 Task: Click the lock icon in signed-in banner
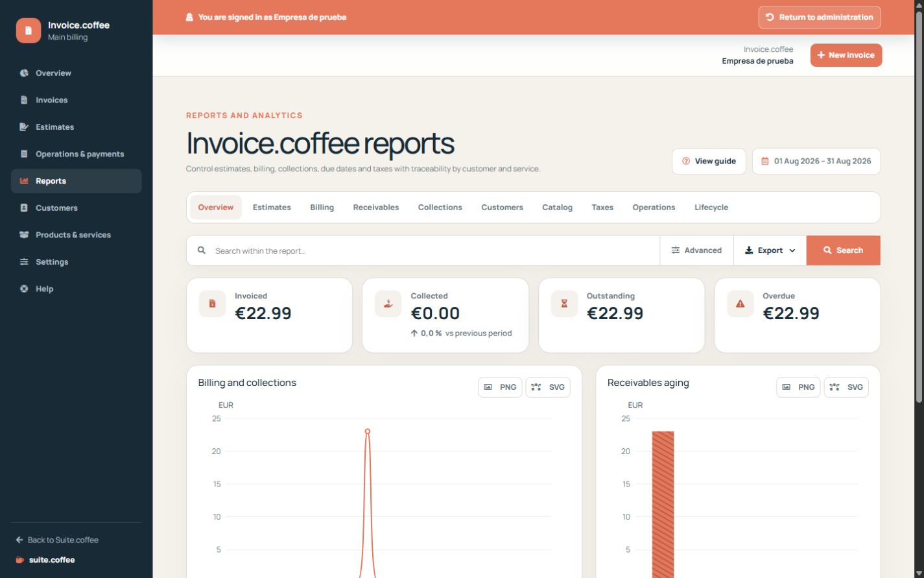189,18
